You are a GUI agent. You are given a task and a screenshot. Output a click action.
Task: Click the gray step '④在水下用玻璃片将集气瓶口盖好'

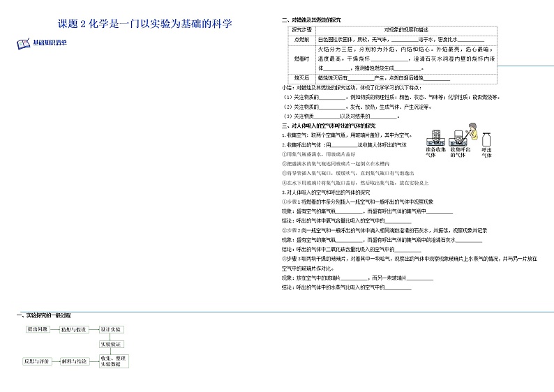click(355, 183)
